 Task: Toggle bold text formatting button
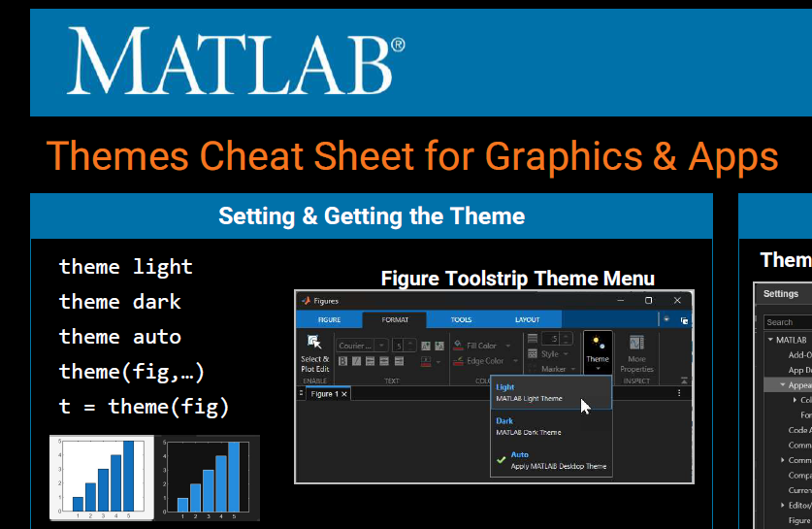[343, 361]
